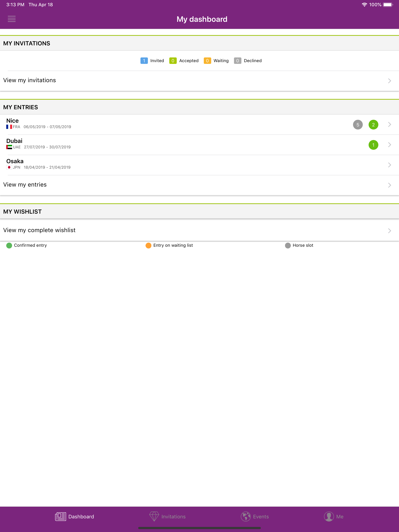
Task: Click the Accepted label text
Action: [x=189, y=61]
